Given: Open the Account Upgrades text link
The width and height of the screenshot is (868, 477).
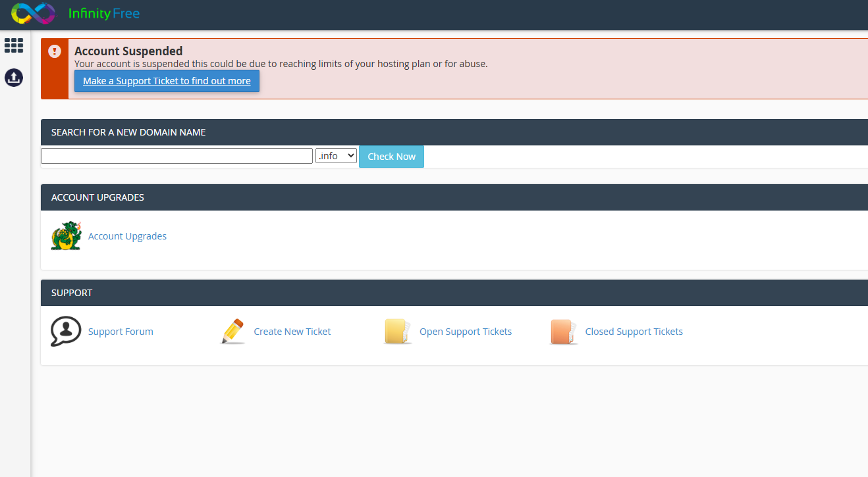Looking at the screenshot, I should pos(127,236).
